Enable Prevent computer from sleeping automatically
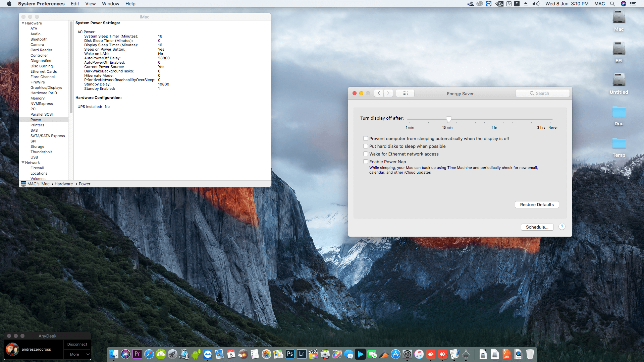The width and height of the screenshot is (644, 362). click(x=366, y=138)
